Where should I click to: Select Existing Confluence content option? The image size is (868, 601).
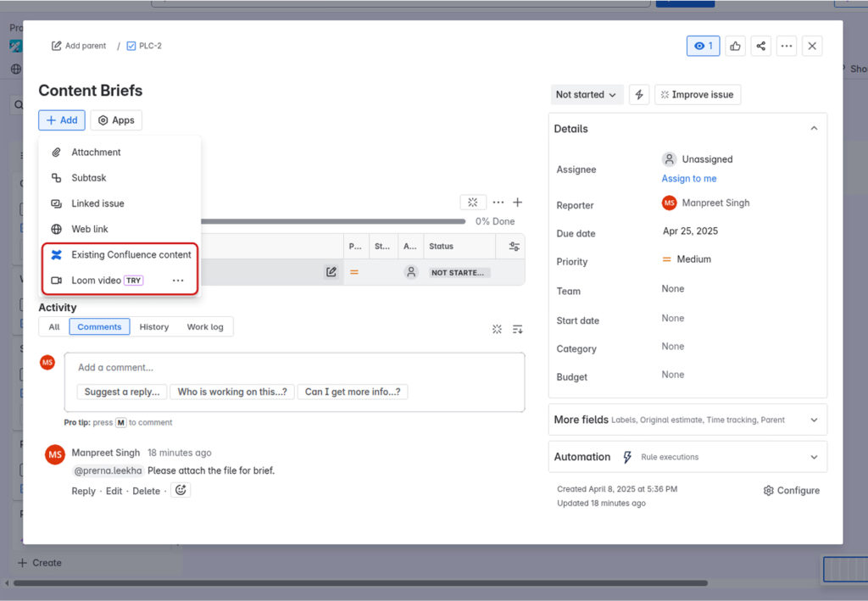[120, 254]
